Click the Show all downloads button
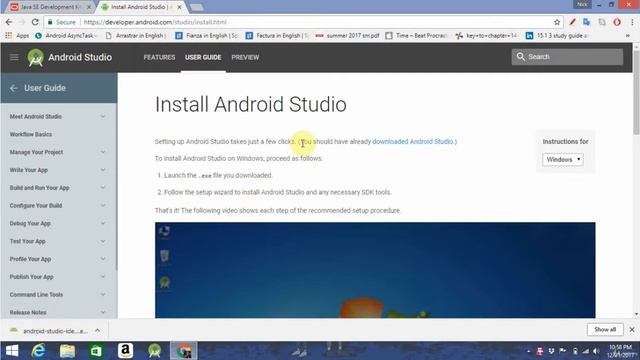 tap(605, 329)
